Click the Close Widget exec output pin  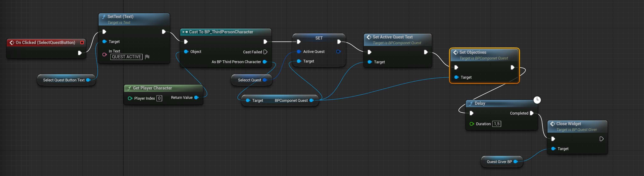[601, 139]
